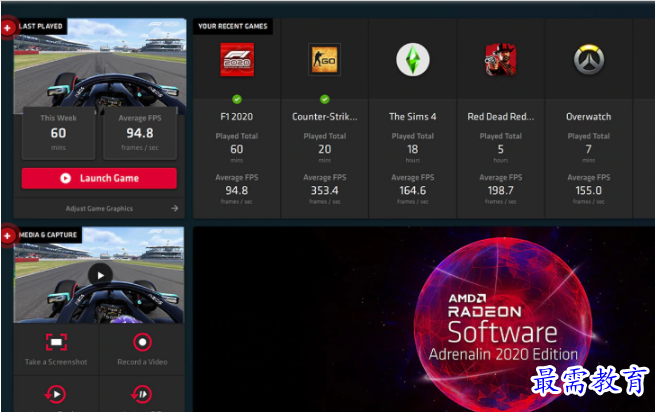Open the F1 2020 game icon
This screenshot has height=412, width=655.
point(237,60)
